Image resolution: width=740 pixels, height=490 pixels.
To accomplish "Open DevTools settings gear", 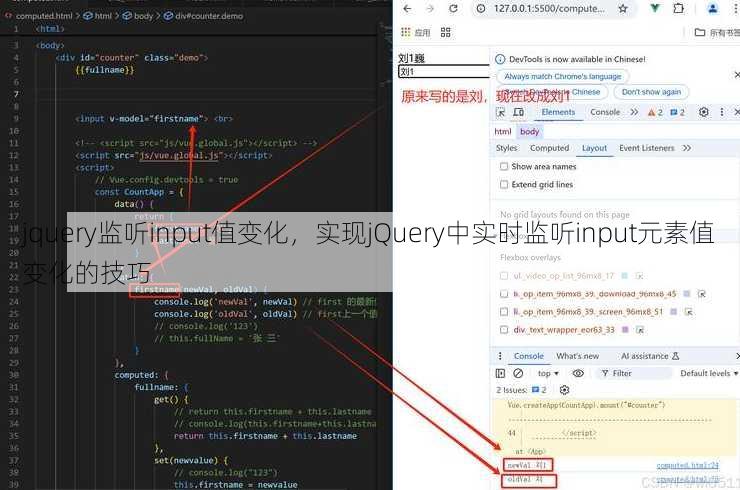I will [704, 112].
